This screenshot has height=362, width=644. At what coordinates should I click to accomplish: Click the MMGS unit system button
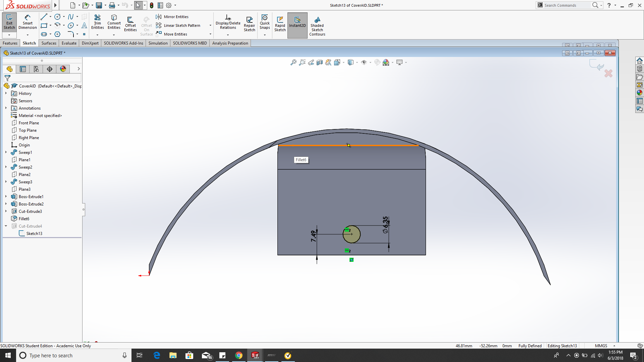(x=601, y=346)
